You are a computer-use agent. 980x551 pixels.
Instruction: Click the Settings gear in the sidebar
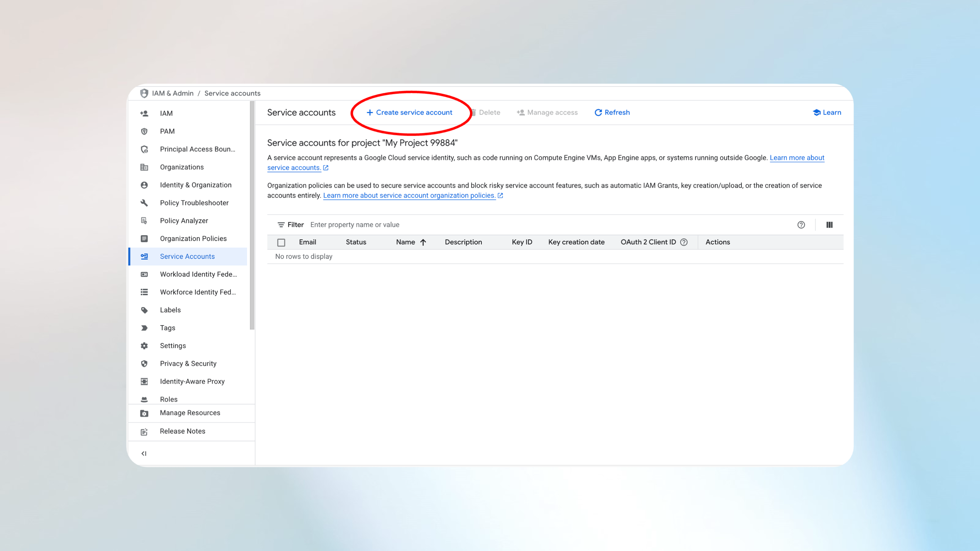coord(144,345)
